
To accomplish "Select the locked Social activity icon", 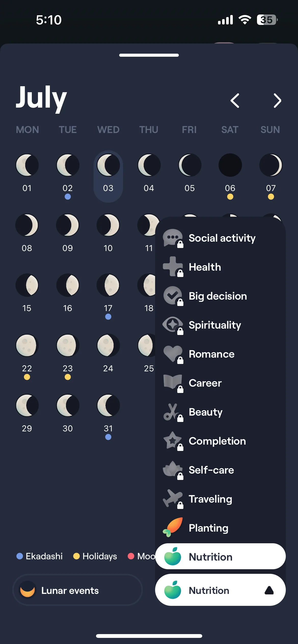I will point(173,238).
